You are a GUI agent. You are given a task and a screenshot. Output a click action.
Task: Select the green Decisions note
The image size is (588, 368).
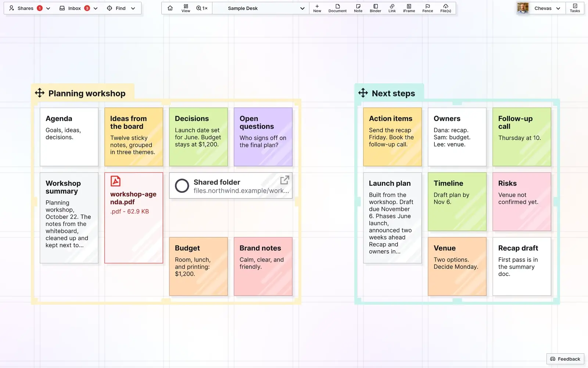pos(198,137)
